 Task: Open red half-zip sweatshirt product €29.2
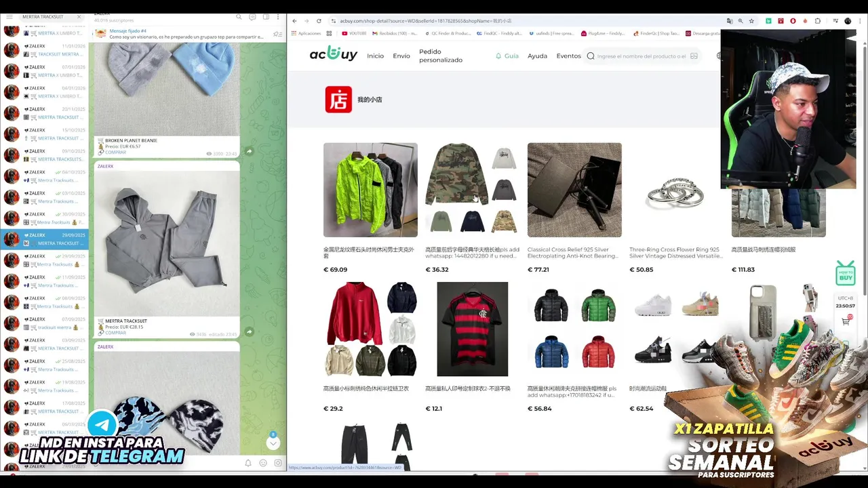[x=370, y=329]
